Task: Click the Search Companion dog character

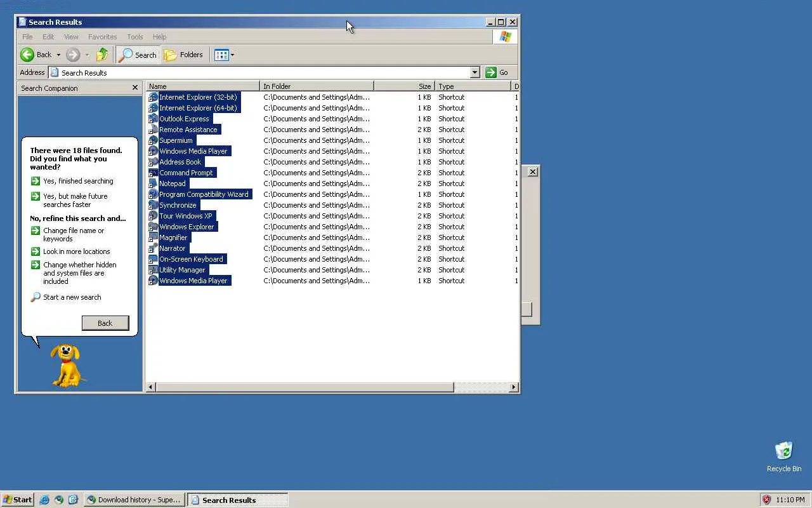Action: point(68,366)
